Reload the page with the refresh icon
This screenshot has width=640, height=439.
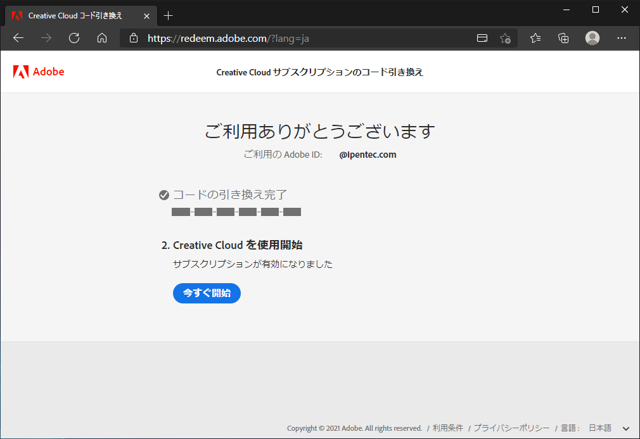pos(74,38)
